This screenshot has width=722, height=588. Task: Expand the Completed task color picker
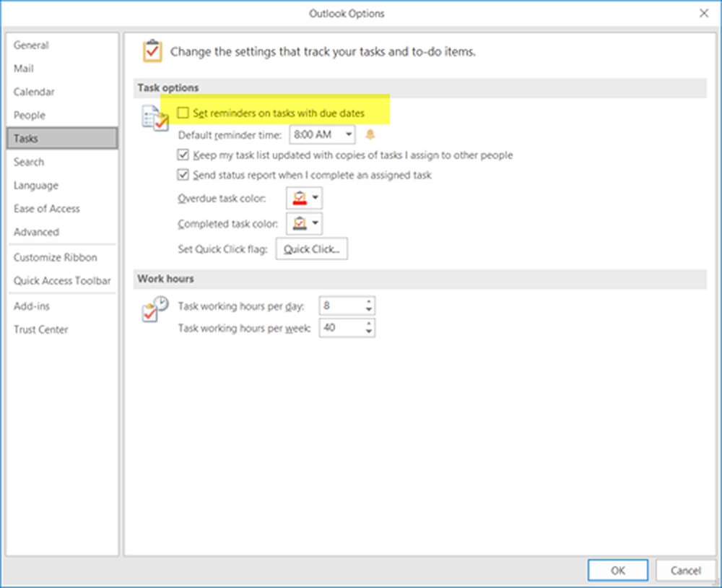(x=316, y=224)
